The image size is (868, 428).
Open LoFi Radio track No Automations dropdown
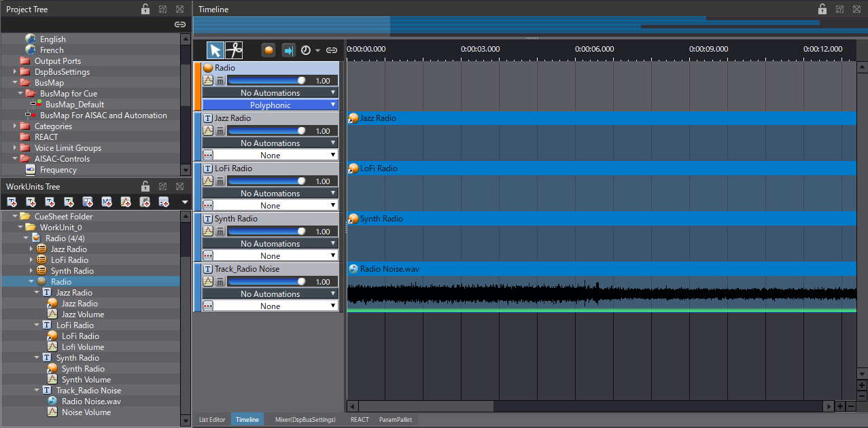coord(271,194)
